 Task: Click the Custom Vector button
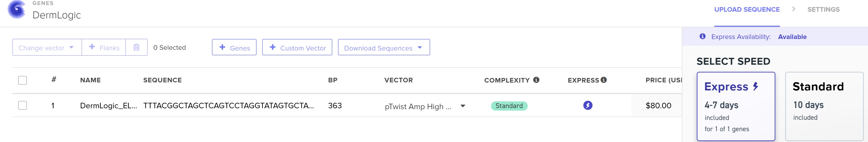[297, 47]
